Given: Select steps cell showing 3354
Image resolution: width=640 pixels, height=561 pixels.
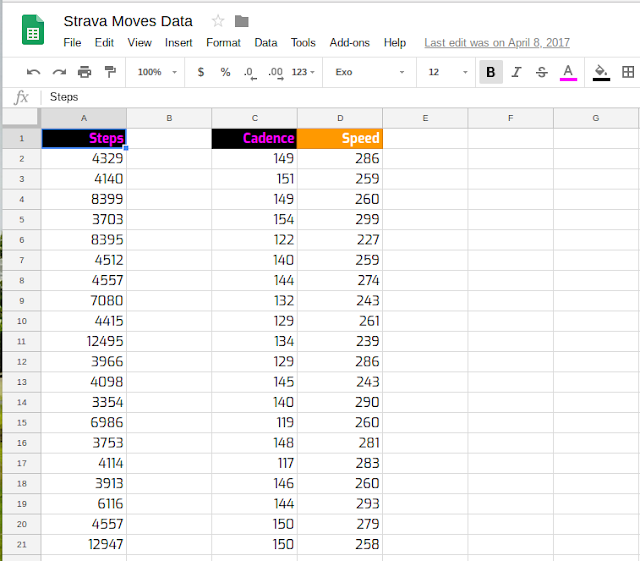Looking at the screenshot, I should coord(84,403).
